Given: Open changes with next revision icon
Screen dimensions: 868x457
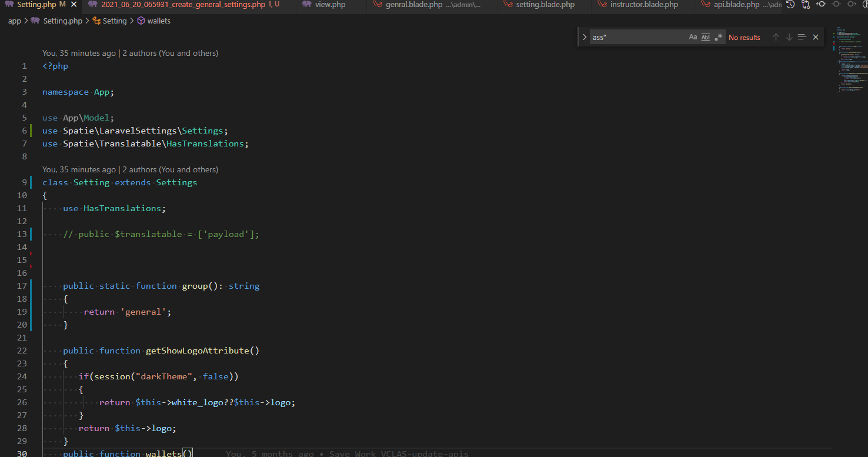Looking at the screenshot, I should pyautogui.click(x=852, y=5).
